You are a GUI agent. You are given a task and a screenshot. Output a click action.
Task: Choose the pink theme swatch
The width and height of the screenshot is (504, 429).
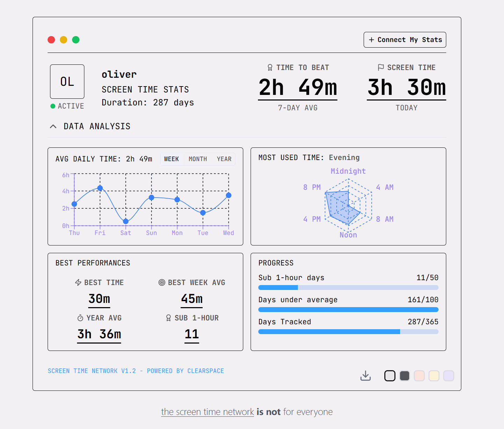(x=419, y=376)
